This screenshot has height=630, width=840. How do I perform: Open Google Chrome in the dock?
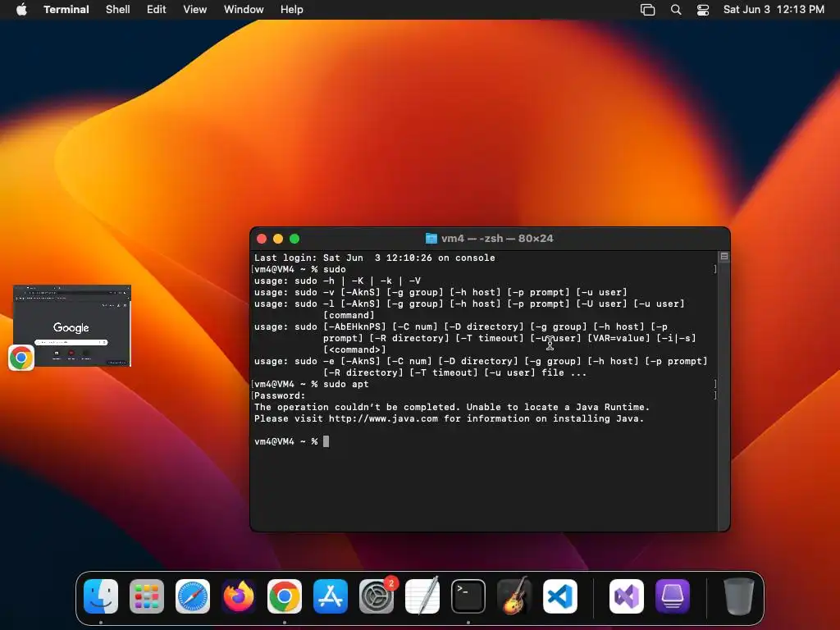285,596
